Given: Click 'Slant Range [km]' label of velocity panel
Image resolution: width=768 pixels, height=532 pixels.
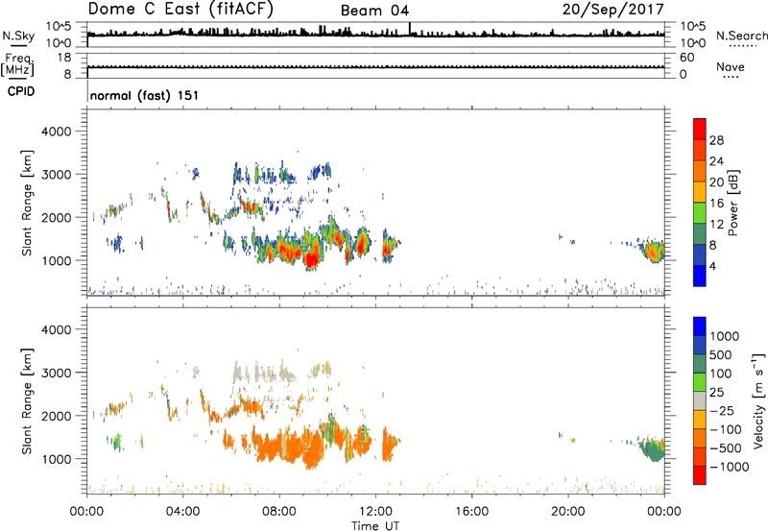Looking at the screenshot, I should 27,400.
